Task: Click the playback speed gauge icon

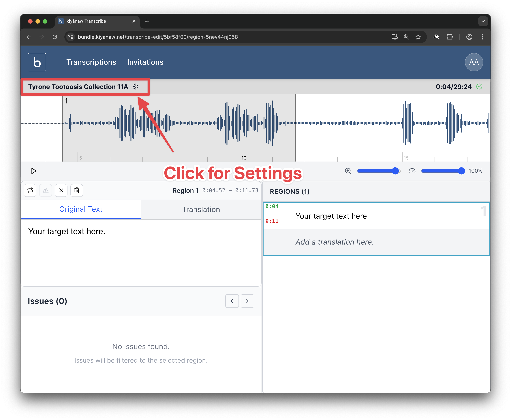Action: (412, 171)
